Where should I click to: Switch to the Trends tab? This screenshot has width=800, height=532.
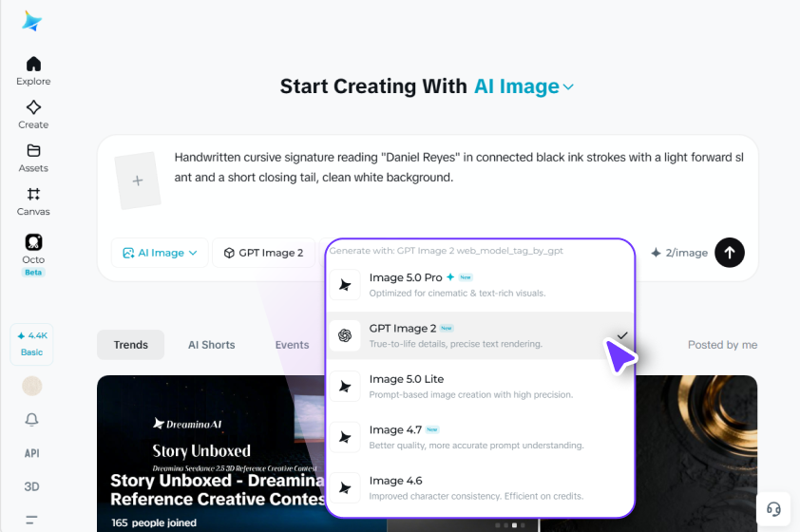[130, 345]
